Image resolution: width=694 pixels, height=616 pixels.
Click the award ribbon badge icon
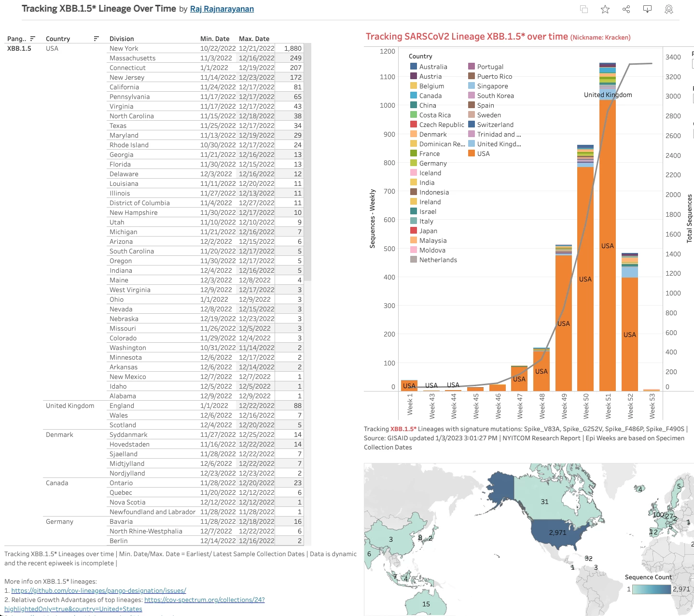pyautogui.click(x=669, y=9)
